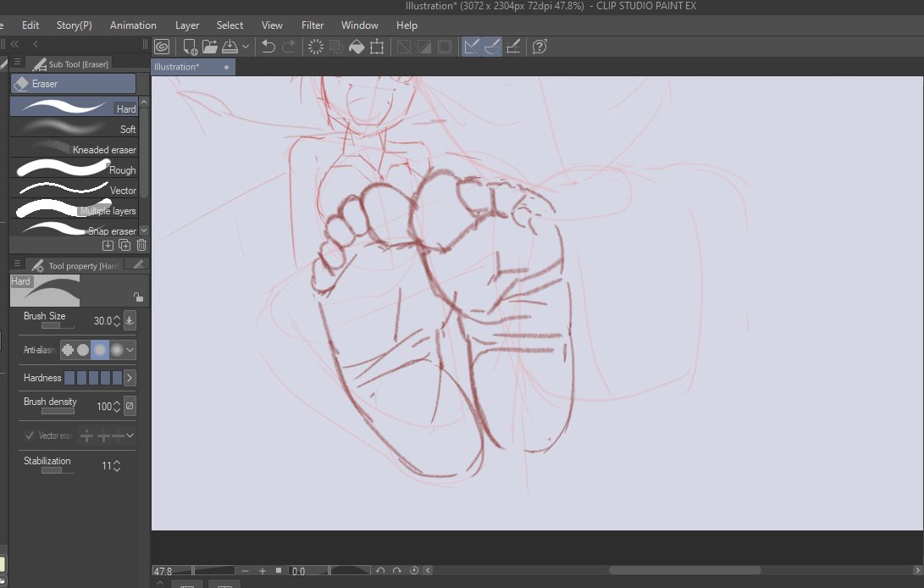Click the New document icon
924x588 pixels.
click(190, 47)
